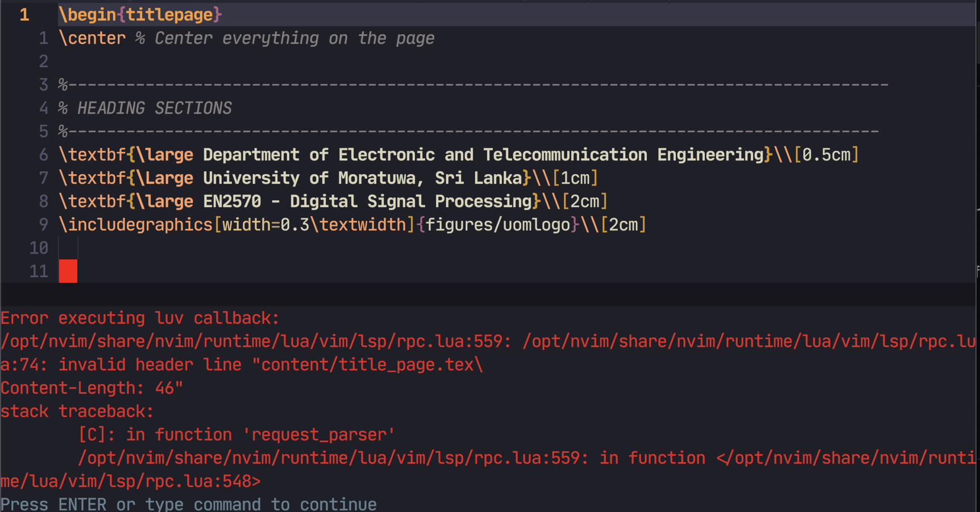
Task: Click the \includegraphics command
Action: tap(136, 225)
